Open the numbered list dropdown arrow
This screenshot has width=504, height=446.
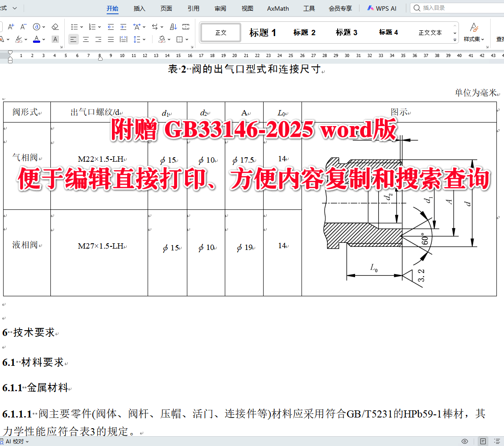pyautogui.click(x=99, y=27)
